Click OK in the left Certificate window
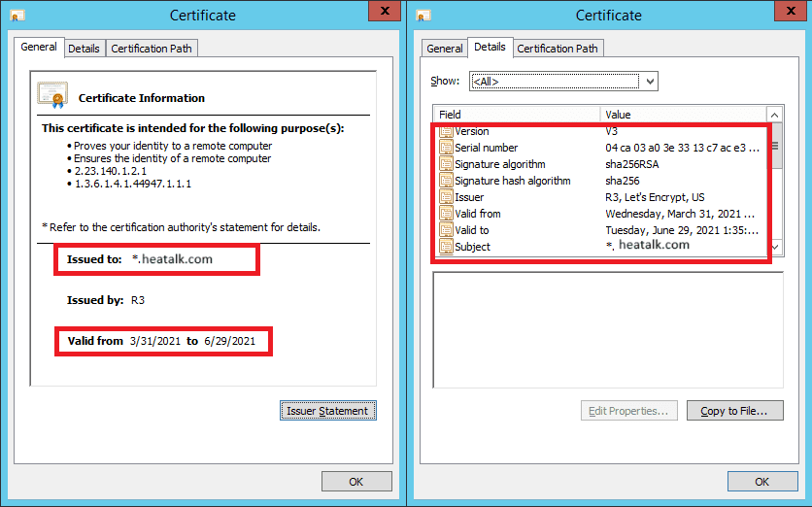The width and height of the screenshot is (812, 507). pyautogui.click(x=356, y=482)
